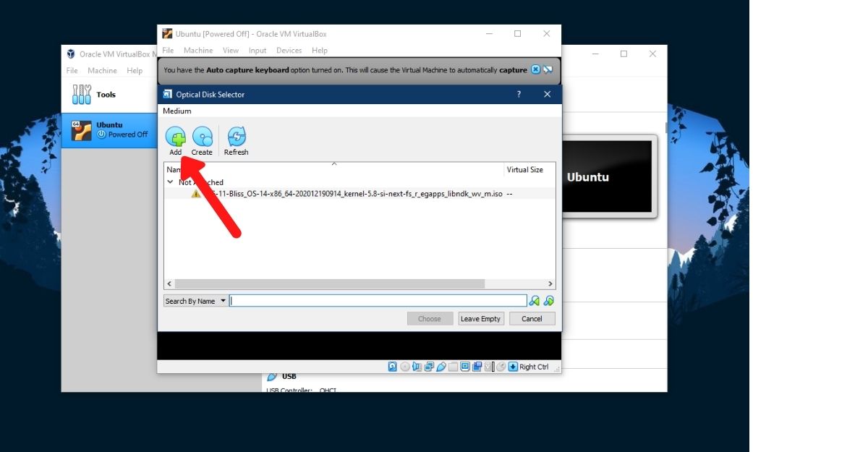Click the mouse integration status icon

pyautogui.click(x=501, y=367)
